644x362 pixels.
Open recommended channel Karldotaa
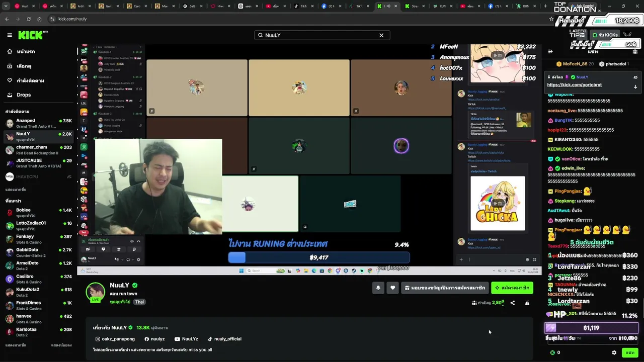click(38, 332)
